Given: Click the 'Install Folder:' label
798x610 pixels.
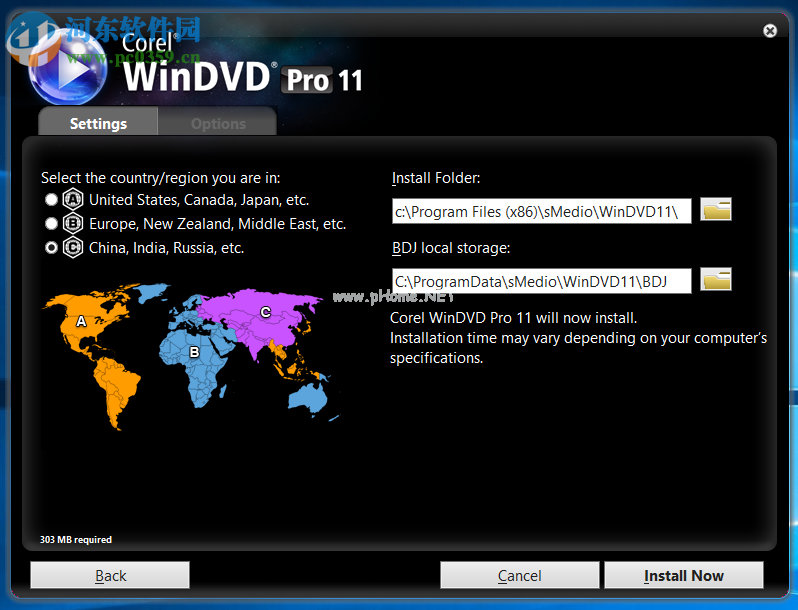Looking at the screenshot, I should (436, 178).
